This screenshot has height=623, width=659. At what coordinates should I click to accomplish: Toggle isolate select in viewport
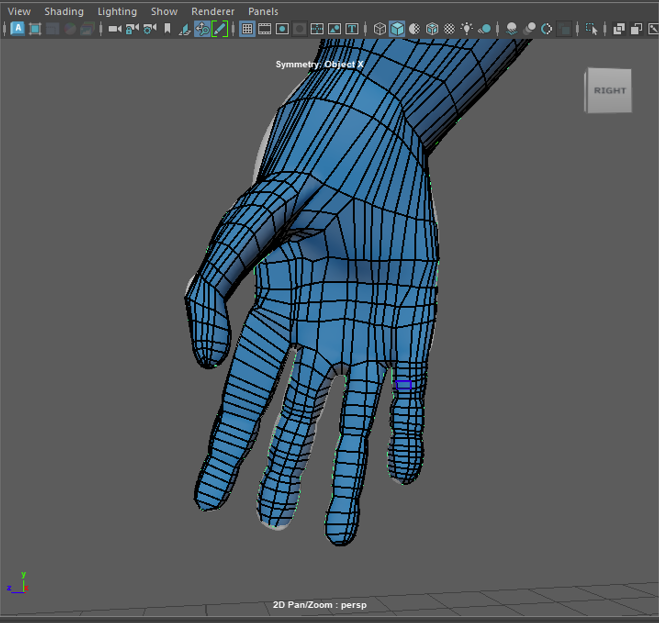click(592, 29)
